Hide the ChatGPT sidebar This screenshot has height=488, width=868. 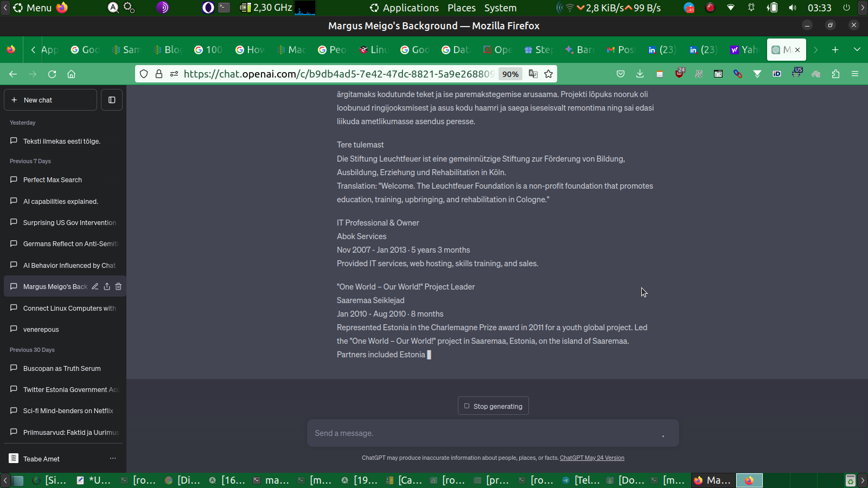click(x=112, y=100)
